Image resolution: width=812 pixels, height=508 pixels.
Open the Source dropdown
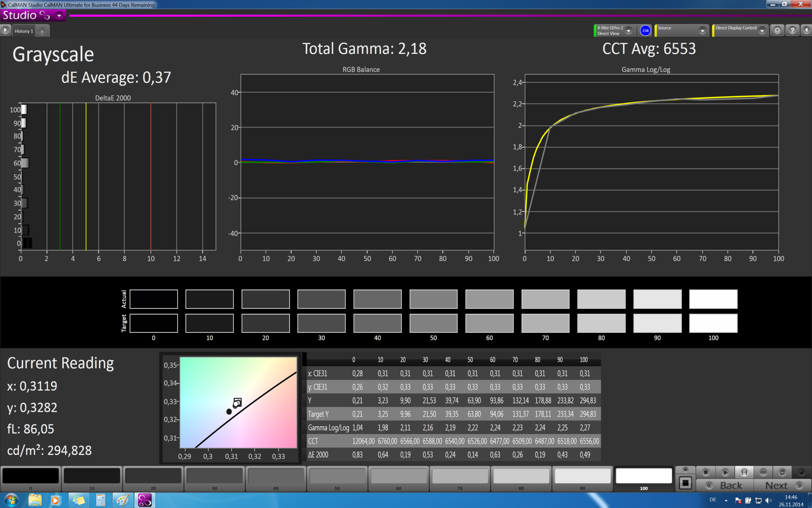(702, 30)
